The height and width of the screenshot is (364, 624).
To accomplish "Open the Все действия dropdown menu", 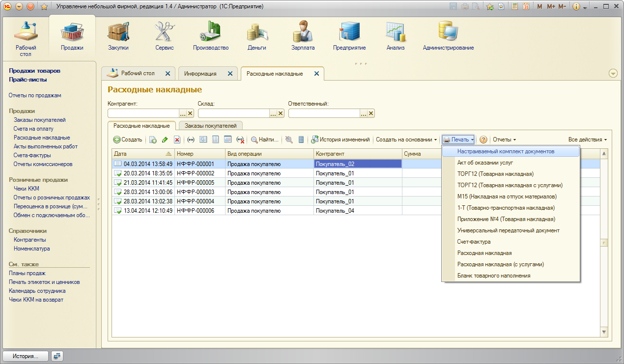I will pos(587,140).
